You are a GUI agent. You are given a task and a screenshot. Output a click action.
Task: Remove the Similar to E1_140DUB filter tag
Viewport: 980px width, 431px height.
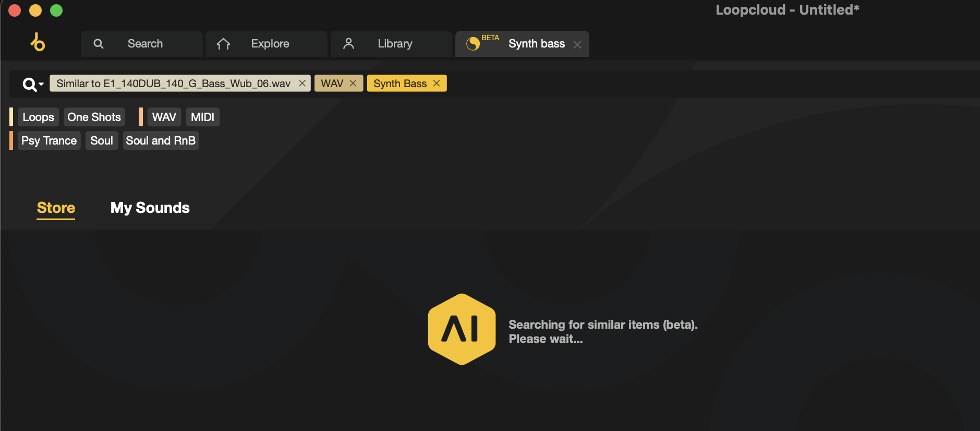pos(302,83)
